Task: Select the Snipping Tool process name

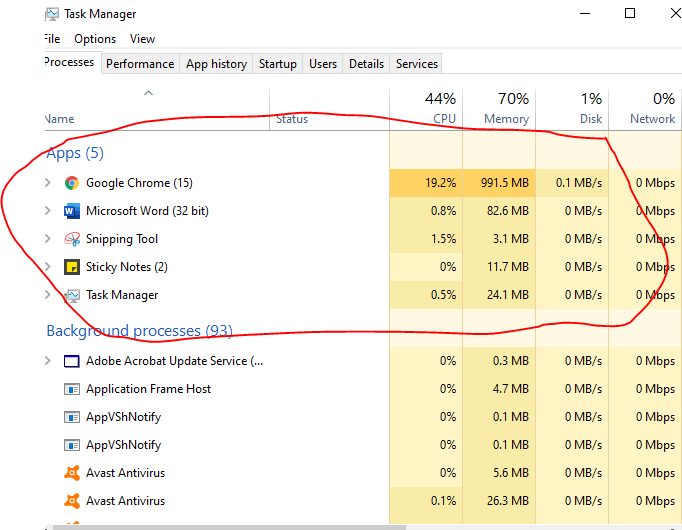Action: pos(122,239)
